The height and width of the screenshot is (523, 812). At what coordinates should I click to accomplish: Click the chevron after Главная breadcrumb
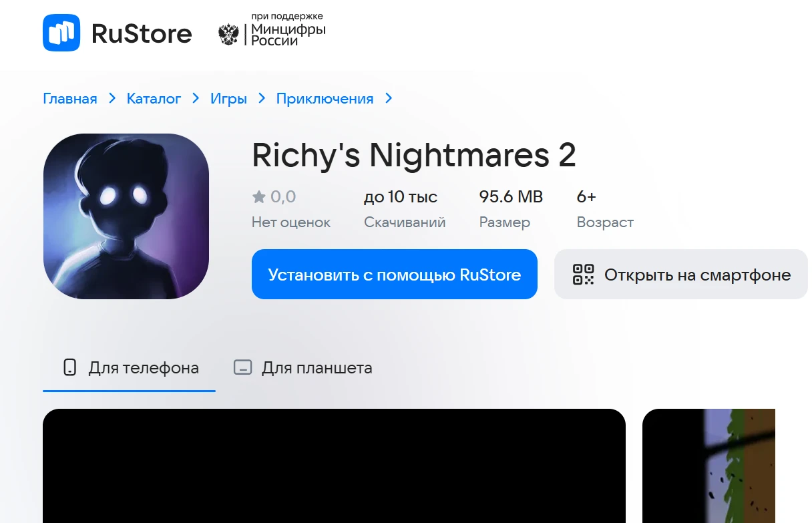(112, 99)
